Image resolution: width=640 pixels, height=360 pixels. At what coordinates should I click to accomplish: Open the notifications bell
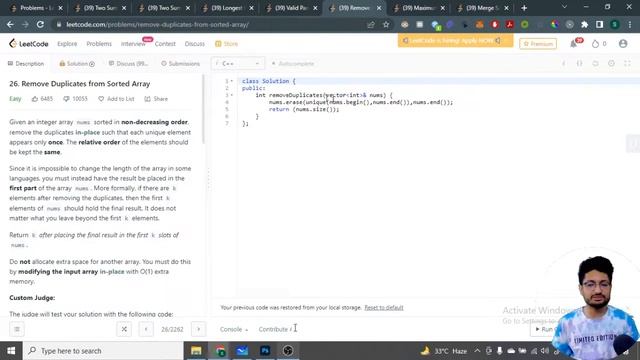(x=574, y=44)
